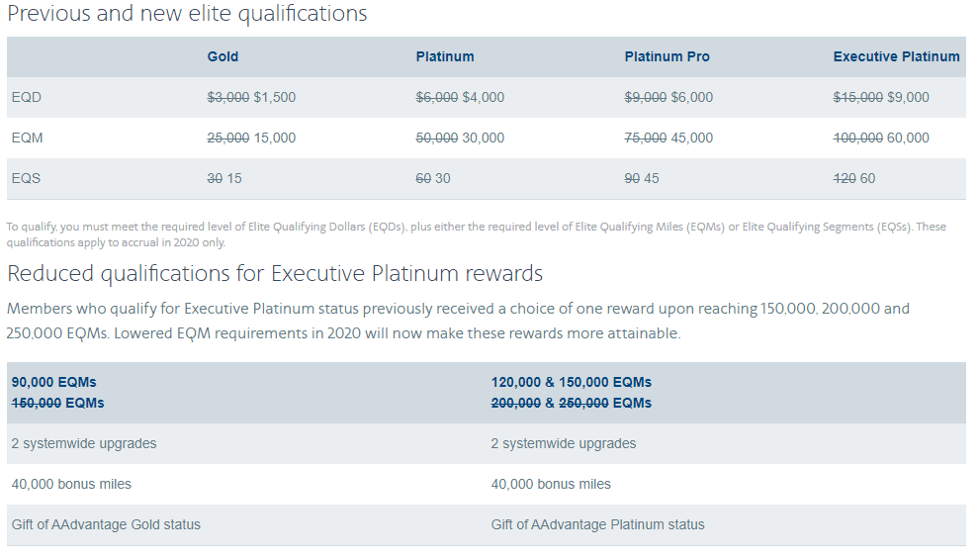Viewport: 980px width, 558px height.
Task: Click the '120,000 & 150,000 EQMs' header
Action: pos(571,382)
